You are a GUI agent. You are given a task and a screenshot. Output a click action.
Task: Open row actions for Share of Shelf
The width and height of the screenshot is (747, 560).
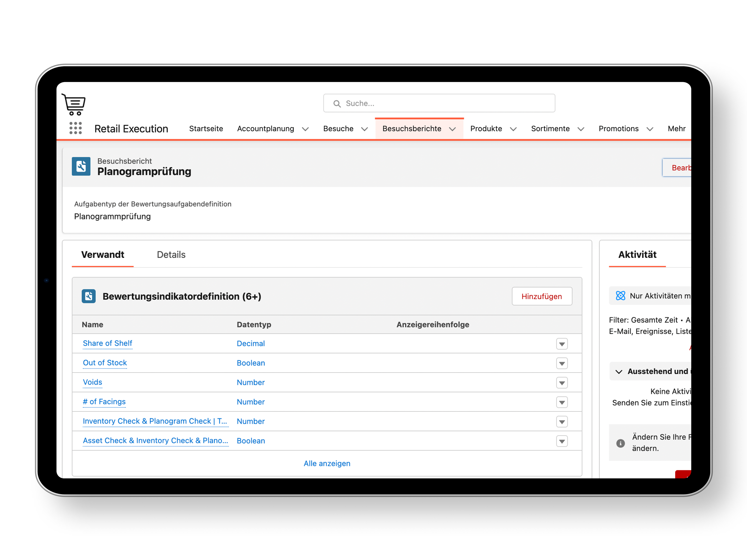click(x=562, y=344)
